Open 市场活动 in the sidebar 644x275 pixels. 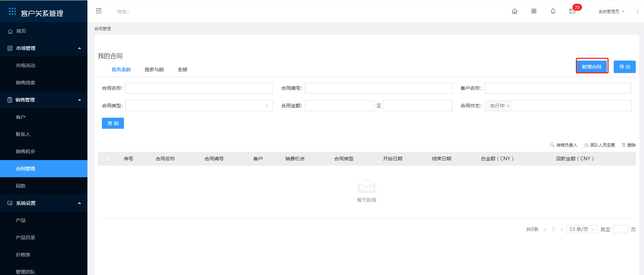tap(44, 65)
